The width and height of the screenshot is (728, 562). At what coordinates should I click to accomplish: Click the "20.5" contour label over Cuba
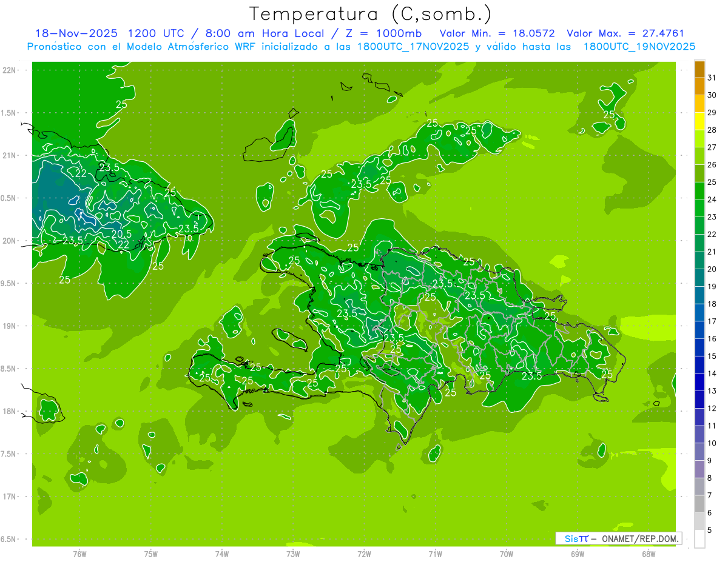[x=121, y=233]
